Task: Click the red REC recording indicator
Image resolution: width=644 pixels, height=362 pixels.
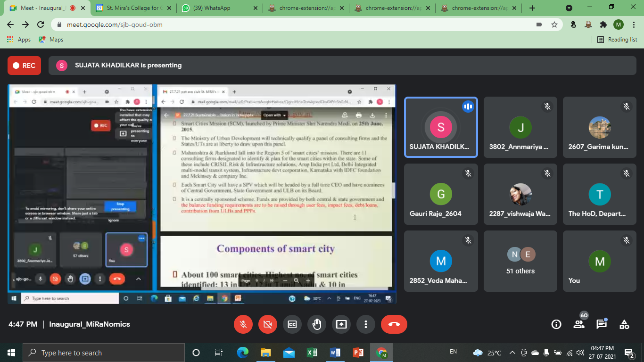Action: [24, 66]
